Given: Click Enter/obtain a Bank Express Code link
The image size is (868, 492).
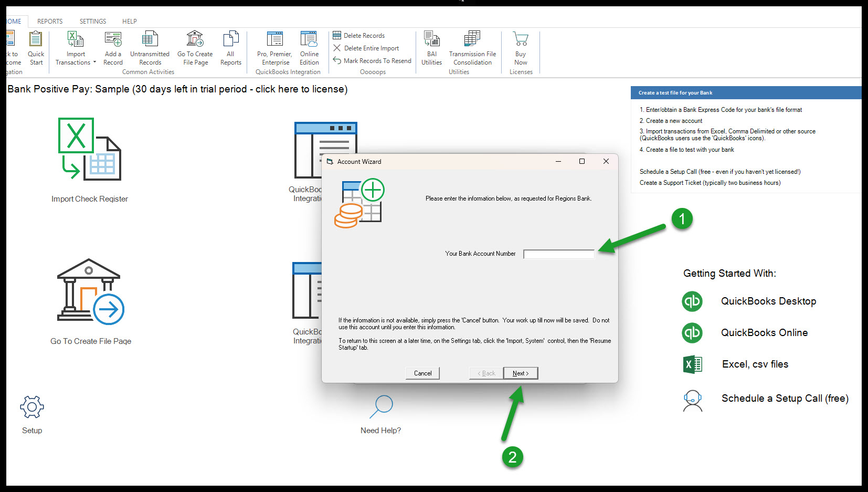Looking at the screenshot, I should click(x=721, y=110).
